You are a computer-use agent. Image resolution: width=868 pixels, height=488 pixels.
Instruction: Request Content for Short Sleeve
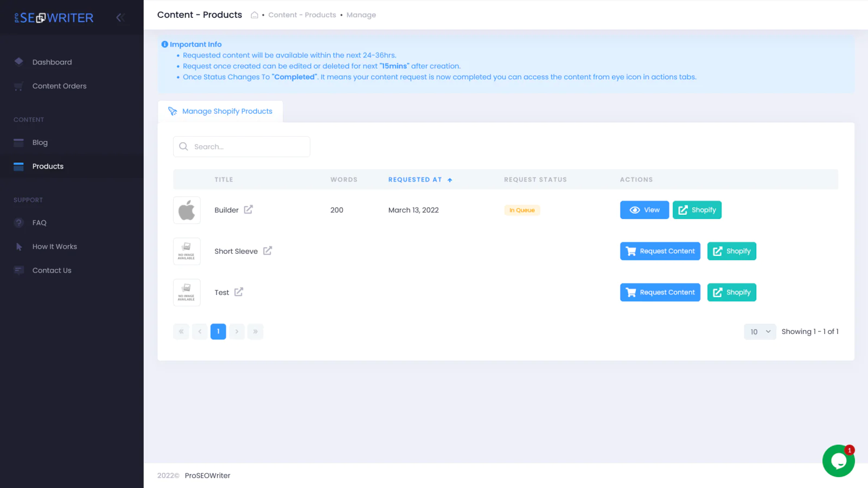[x=660, y=251]
